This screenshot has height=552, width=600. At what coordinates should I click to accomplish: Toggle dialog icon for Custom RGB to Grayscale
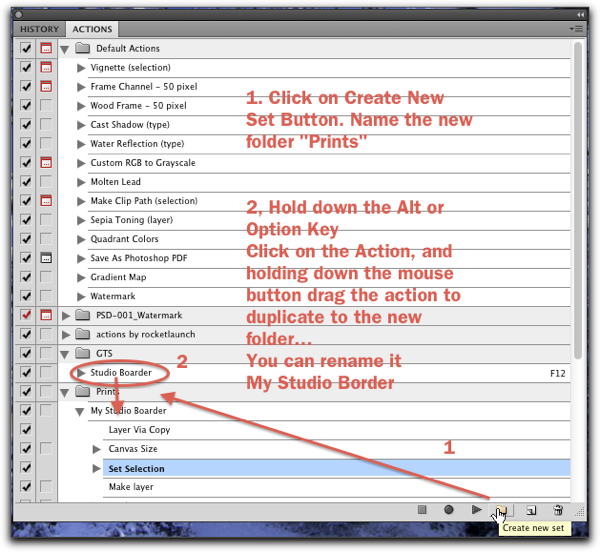[x=46, y=163]
